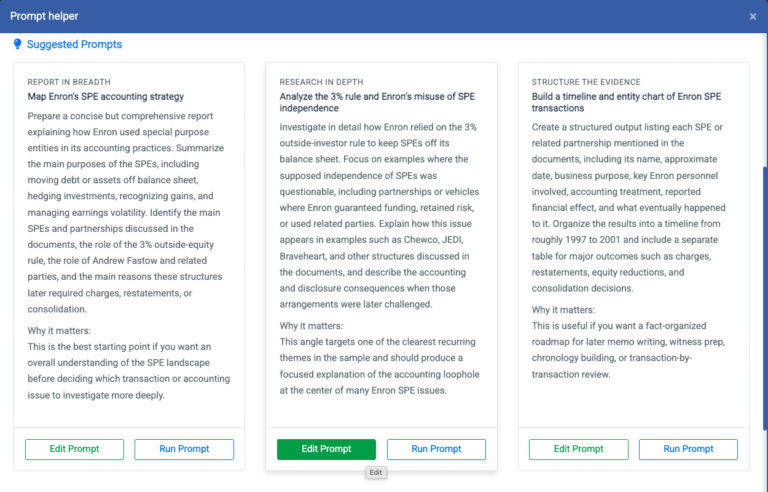768x492 pixels.
Task: Click the Suggested Prompts heading
Action: (74, 44)
